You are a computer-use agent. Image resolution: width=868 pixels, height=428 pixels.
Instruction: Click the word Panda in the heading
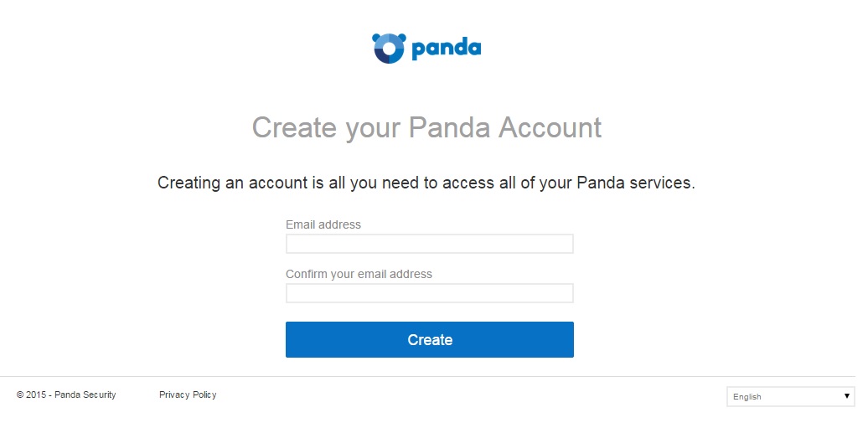pos(449,127)
